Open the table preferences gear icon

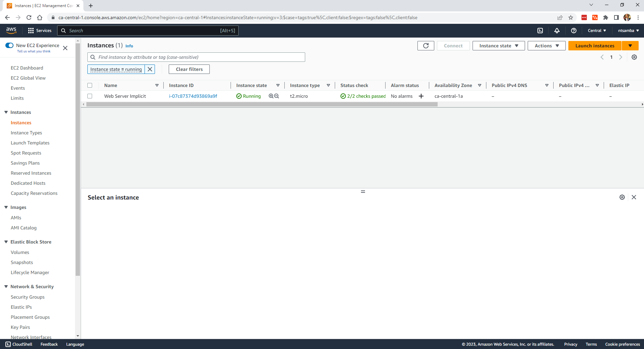[634, 57]
